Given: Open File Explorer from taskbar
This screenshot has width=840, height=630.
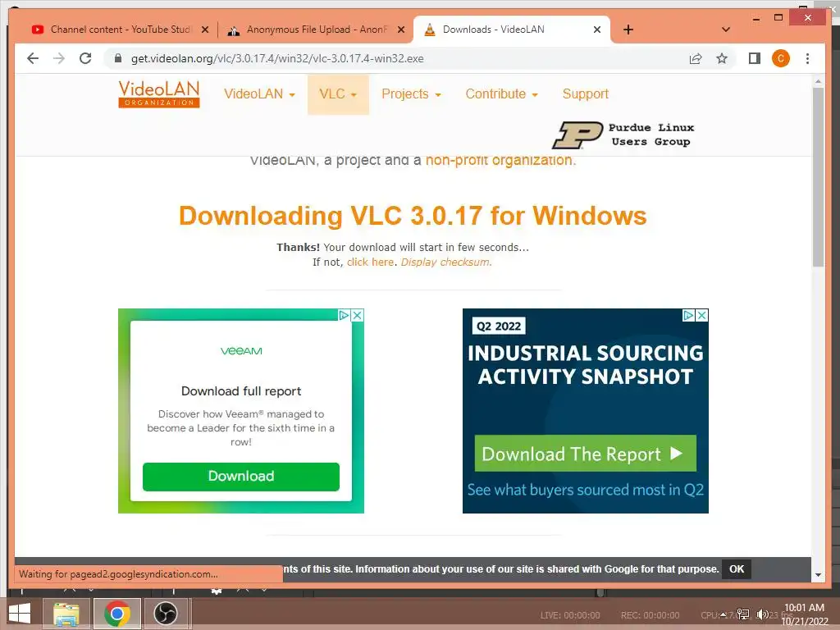Looking at the screenshot, I should (x=66, y=614).
